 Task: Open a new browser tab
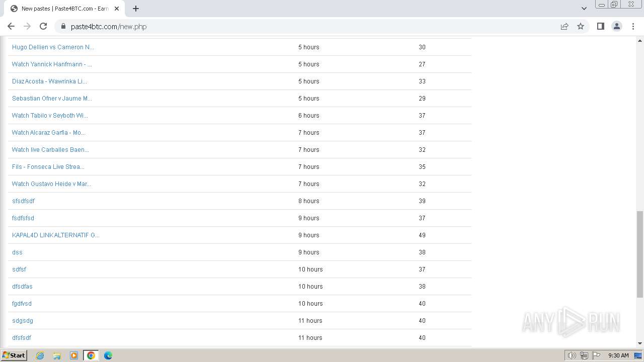pyautogui.click(x=136, y=9)
